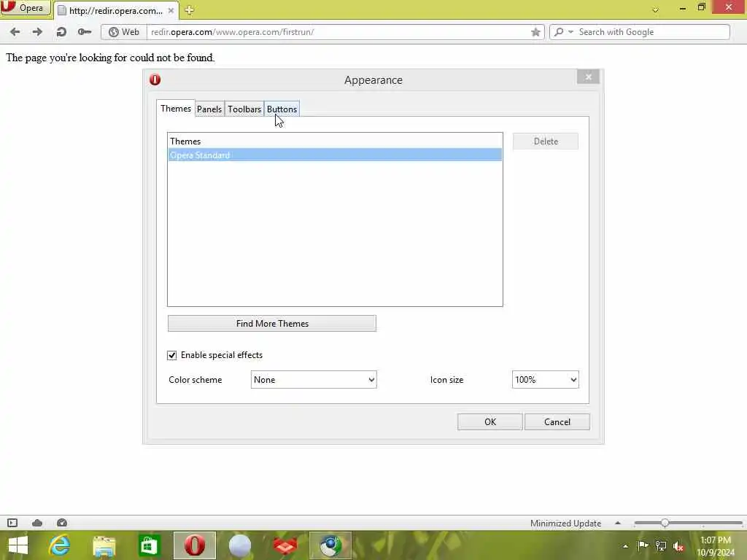Viewport: 747px width, 560px height.
Task: Open the closed tabs trash dropdown
Action: pyautogui.click(x=656, y=10)
